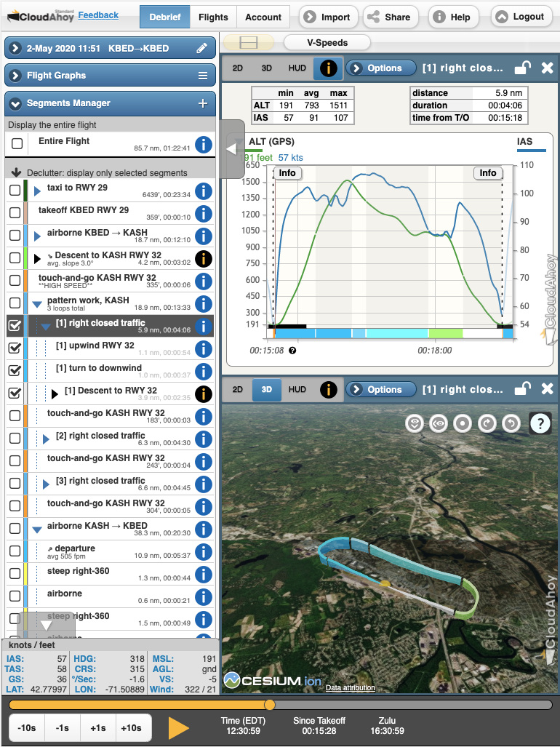
Task: Expand the [2] right closed traffic segment
Action: coord(46,439)
